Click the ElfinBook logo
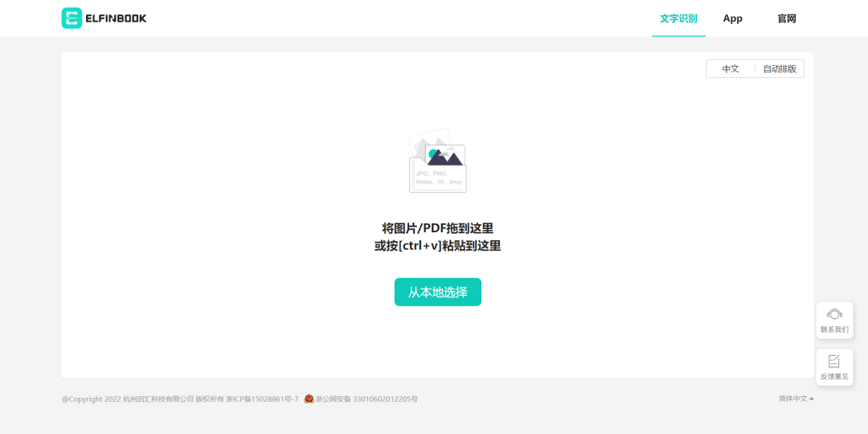The width and height of the screenshot is (868, 434). point(104,18)
